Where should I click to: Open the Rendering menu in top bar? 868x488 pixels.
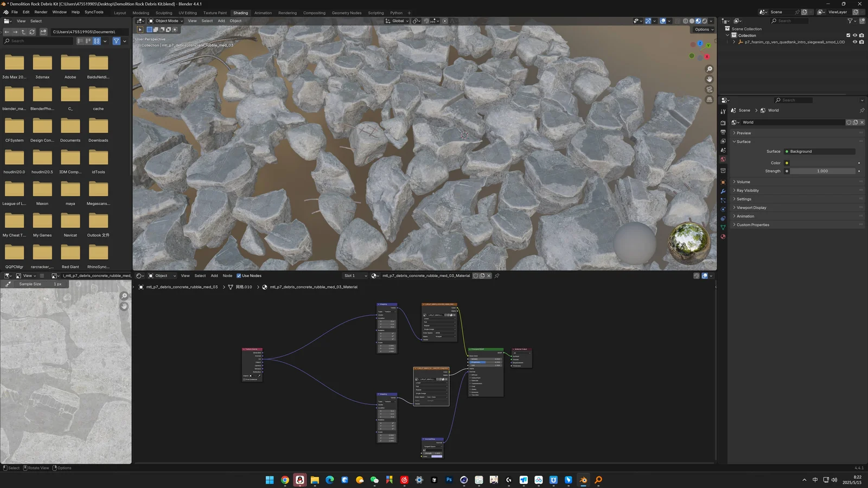point(287,12)
